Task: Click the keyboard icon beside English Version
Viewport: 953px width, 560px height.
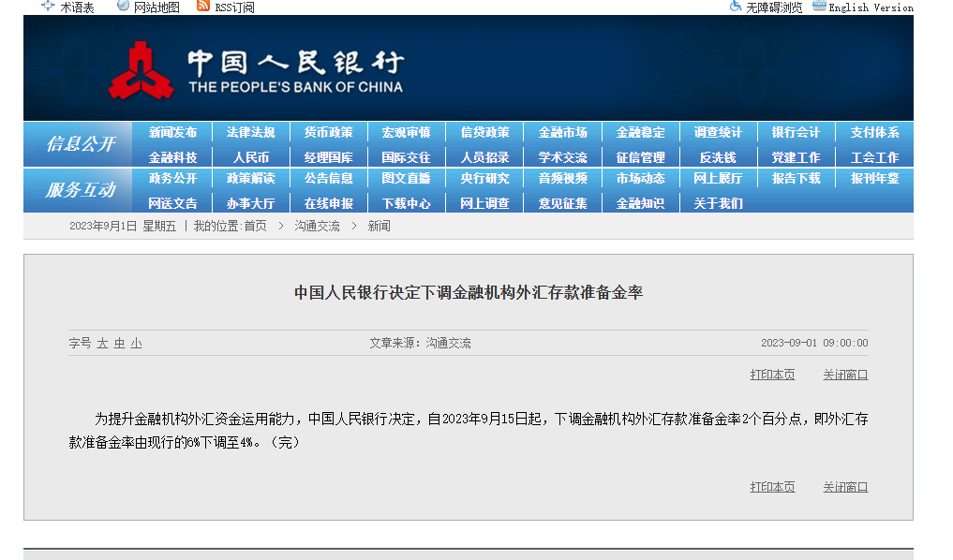Action: [x=819, y=6]
